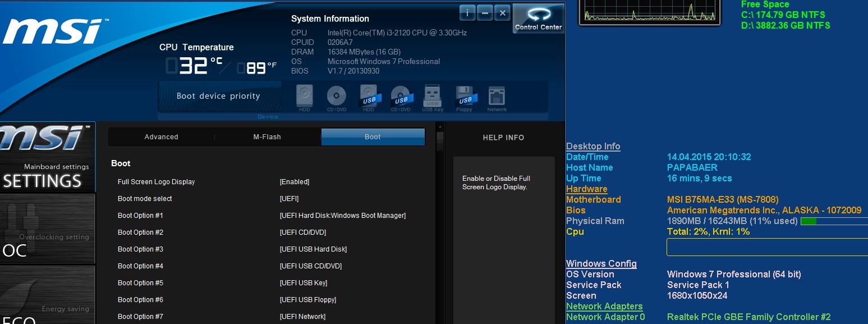This screenshot has height=324, width=868.
Task: Click the HDD boot device icon
Action: click(x=305, y=96)
